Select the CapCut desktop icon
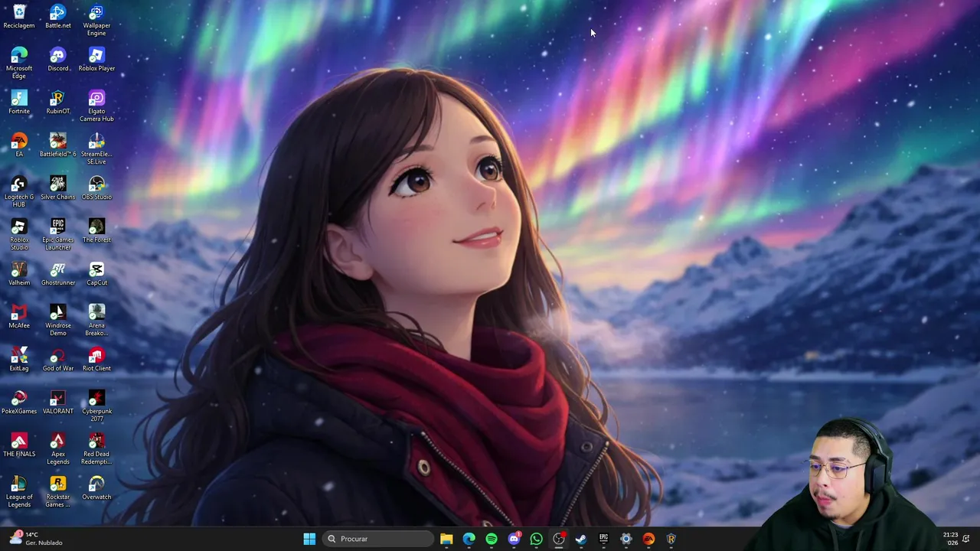The width and height of the screenshot is (980, 551). [96, 274]
